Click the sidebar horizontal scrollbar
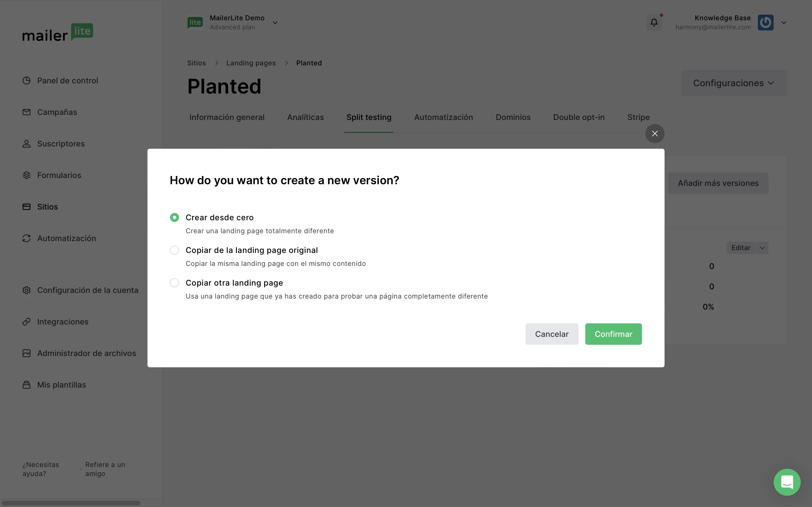Viewport: 812px width, 507px height. (71, 503)
